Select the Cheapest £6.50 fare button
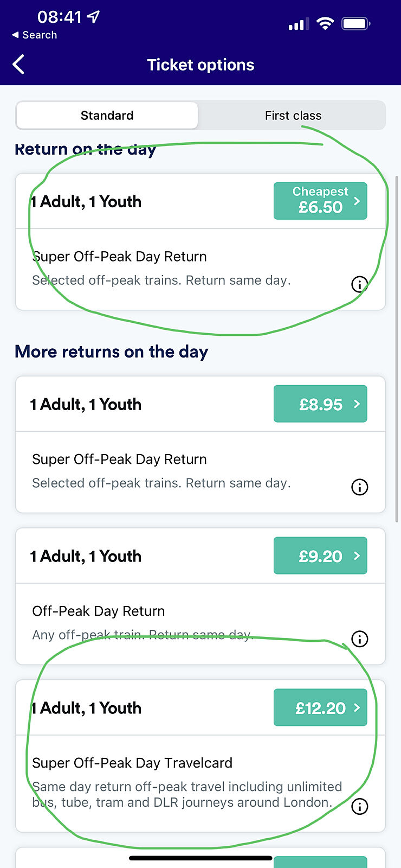This screenshot has width=401, height=868. (320, 201)
